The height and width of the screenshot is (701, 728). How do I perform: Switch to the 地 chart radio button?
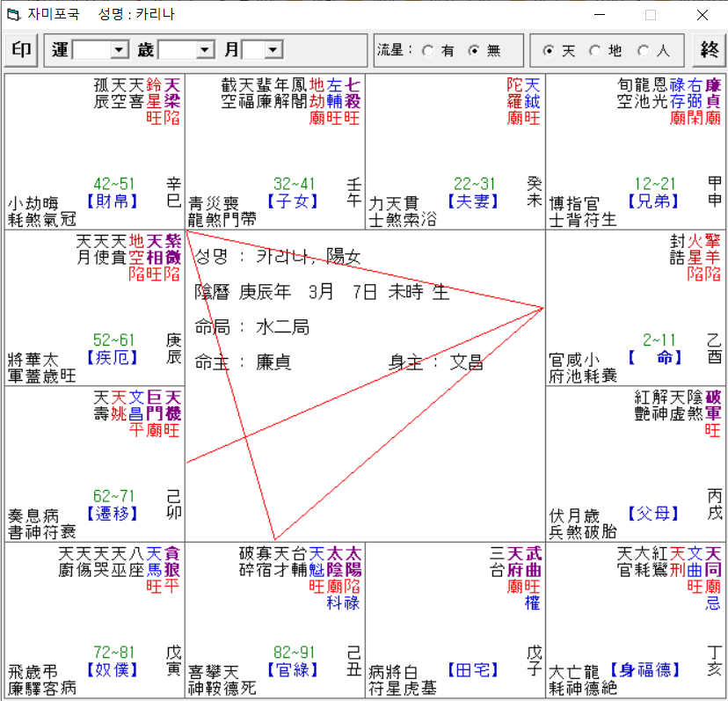(595, 51)
